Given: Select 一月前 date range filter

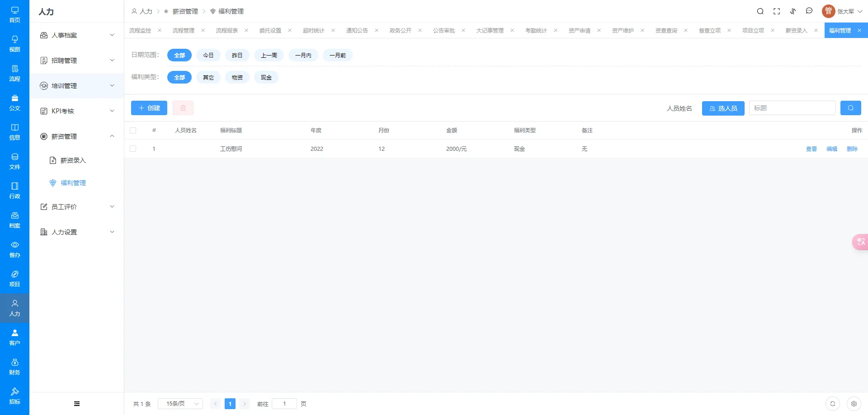Looking at the screenshot, I should pos(338,55).
